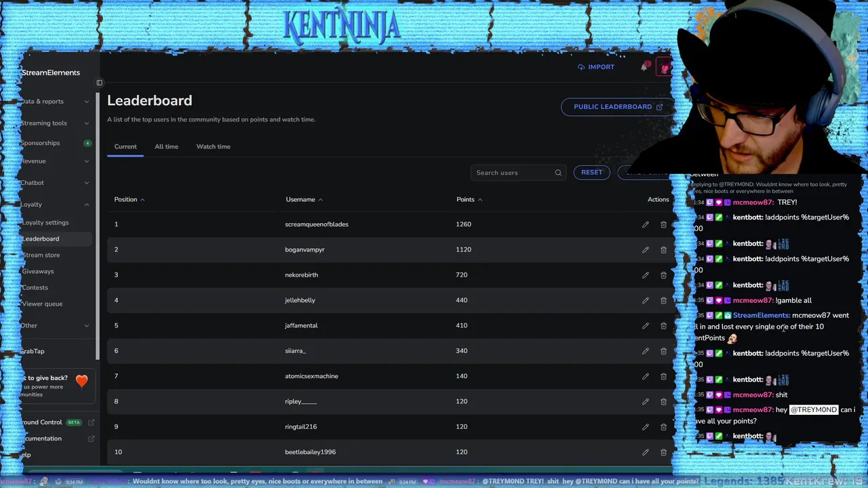Delete siiarra_ row
Image resolution: width=868 pixels, height=488 pixels.
point(663,350)
